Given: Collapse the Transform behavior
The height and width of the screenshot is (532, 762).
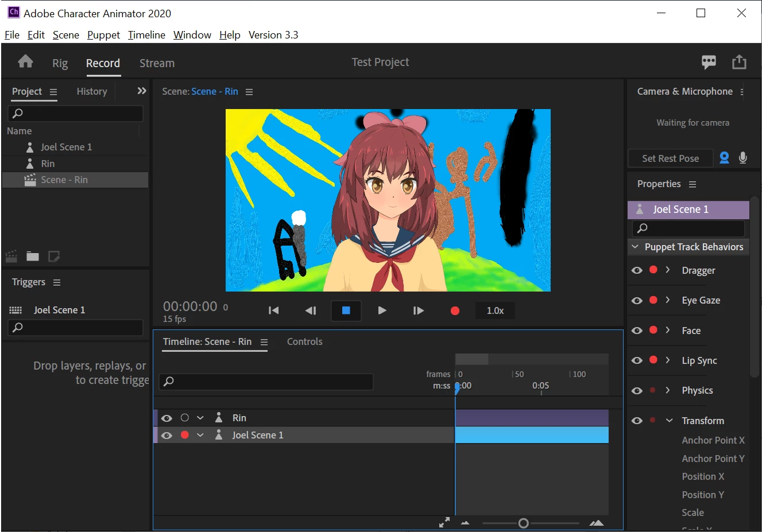Looking at the screenshot, I should click(669, 421).
